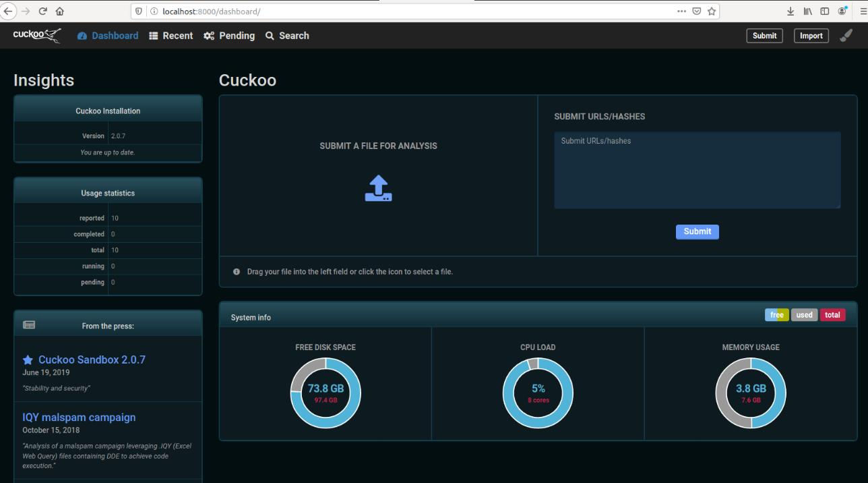Image resolution: width=868 pixels, height=483 pixels.
Task: Open the IQY malspam campaign article
Action: (x=79, y=418)
